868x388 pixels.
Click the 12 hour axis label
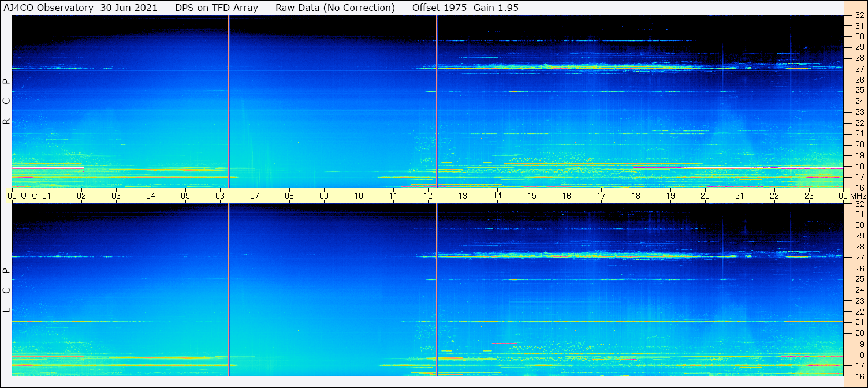(428, 196)
